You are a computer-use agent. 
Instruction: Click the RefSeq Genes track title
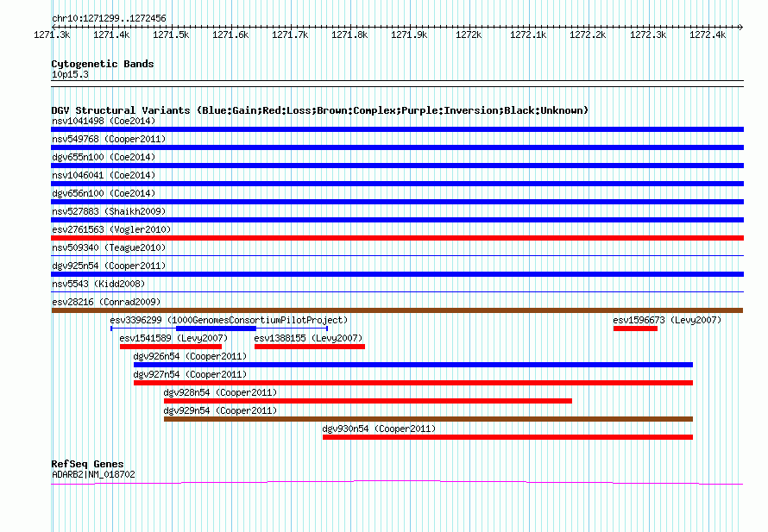pyautogui.click(x=87, y=464)
